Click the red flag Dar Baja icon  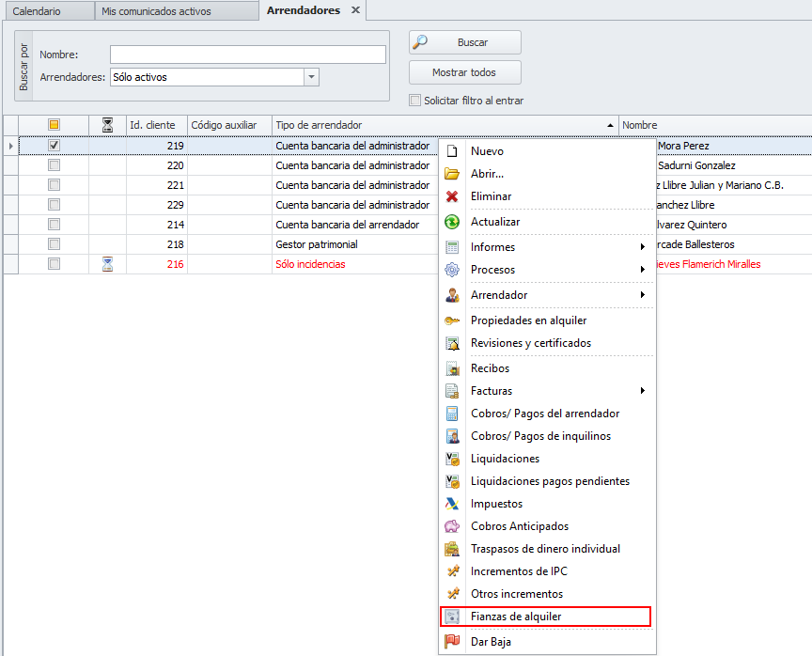coord(452,642)
